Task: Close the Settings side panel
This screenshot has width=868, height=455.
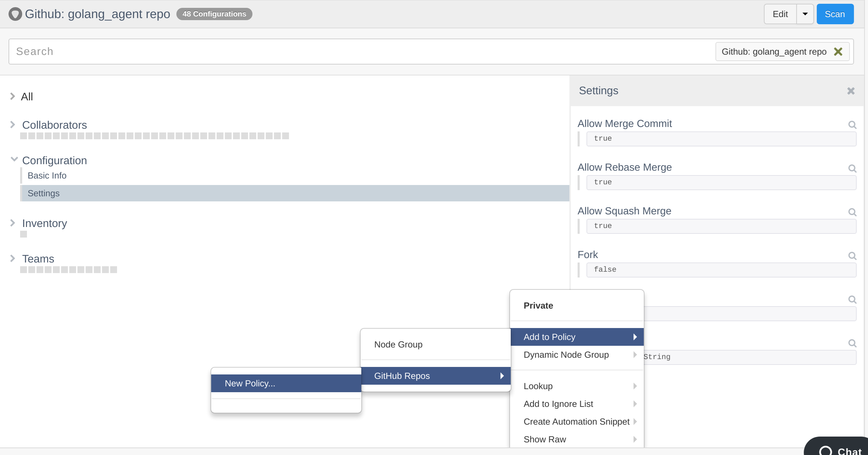Action: click(x=851, y=91)
